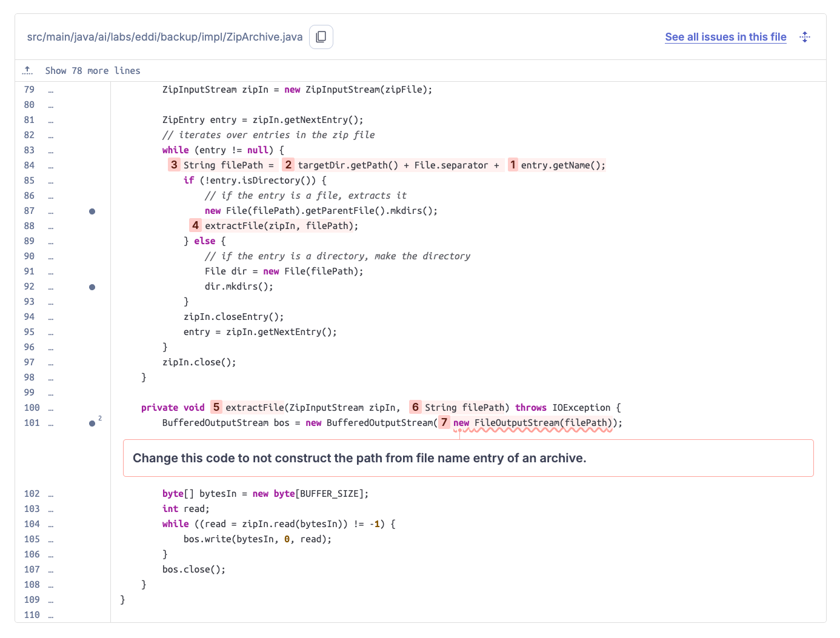Open the issue marker on line 101
Screen dimensions: 840x638
click(x=92, y=424)
